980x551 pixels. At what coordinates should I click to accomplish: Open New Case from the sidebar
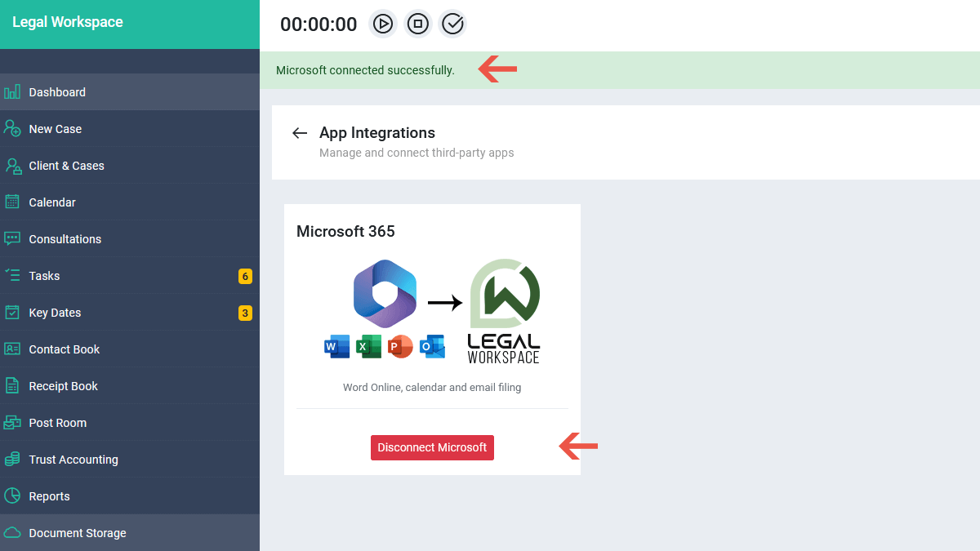130,129
